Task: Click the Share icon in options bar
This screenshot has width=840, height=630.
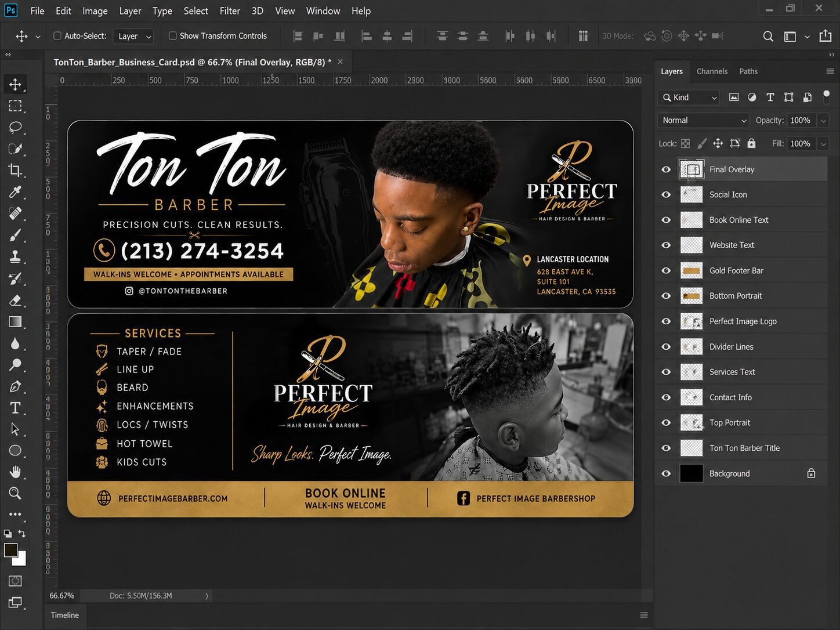Action: (x=825, y=36)
